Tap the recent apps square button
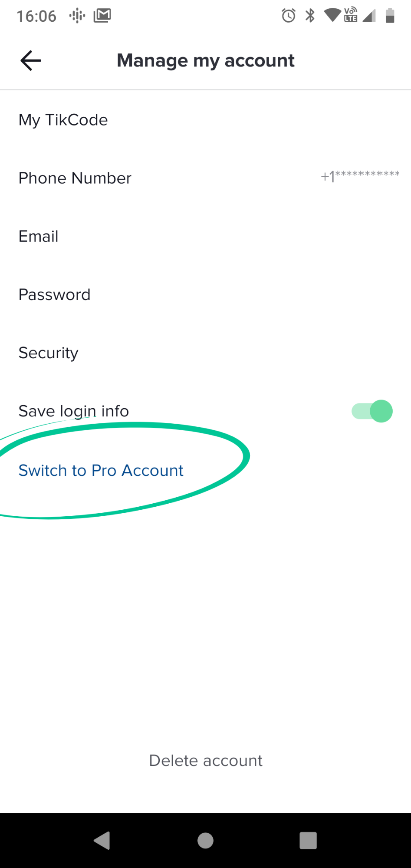 point(308,840)
